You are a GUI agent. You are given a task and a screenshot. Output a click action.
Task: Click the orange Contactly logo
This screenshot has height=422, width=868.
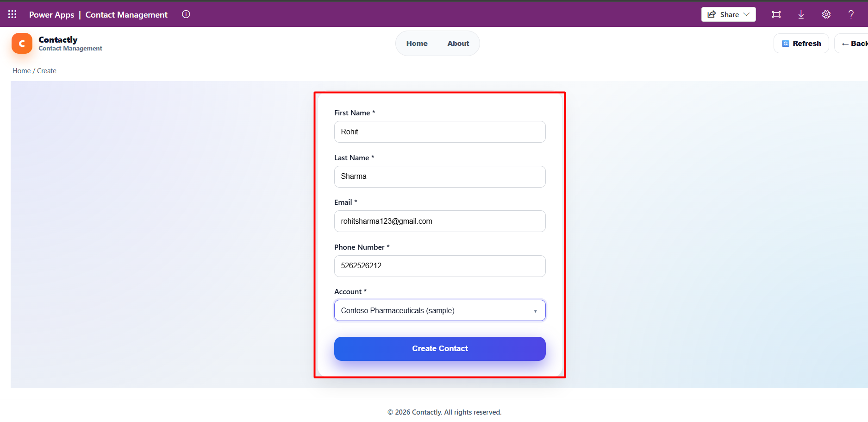pyautogui.click(x=22, y=44)
